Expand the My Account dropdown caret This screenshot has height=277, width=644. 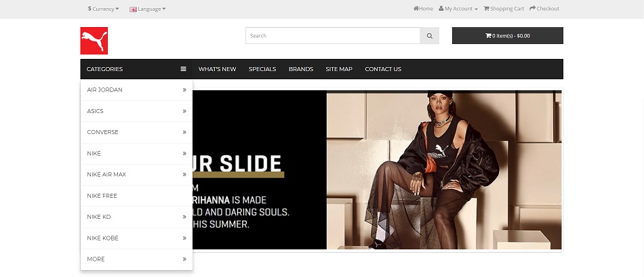476,9
